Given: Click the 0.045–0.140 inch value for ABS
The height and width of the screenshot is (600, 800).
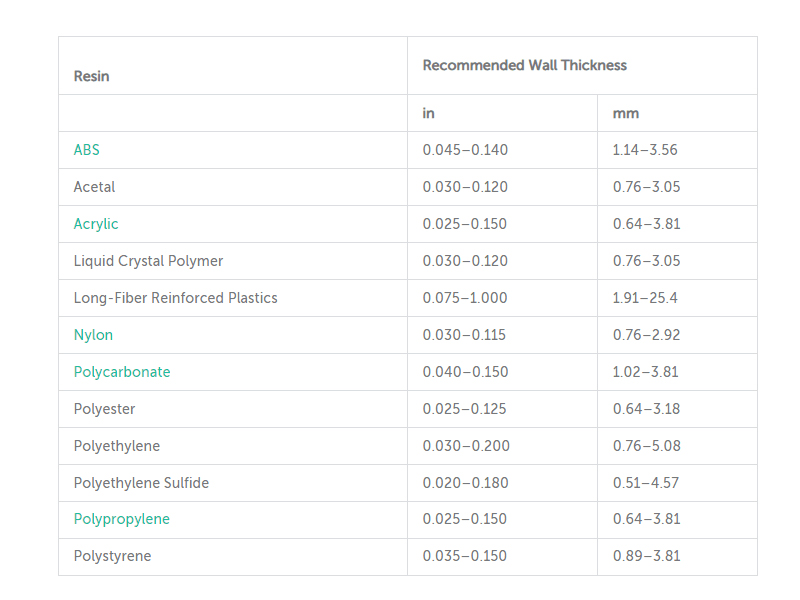Looking at the screenshot, I should pyautogui.click(x=465, y=150).
